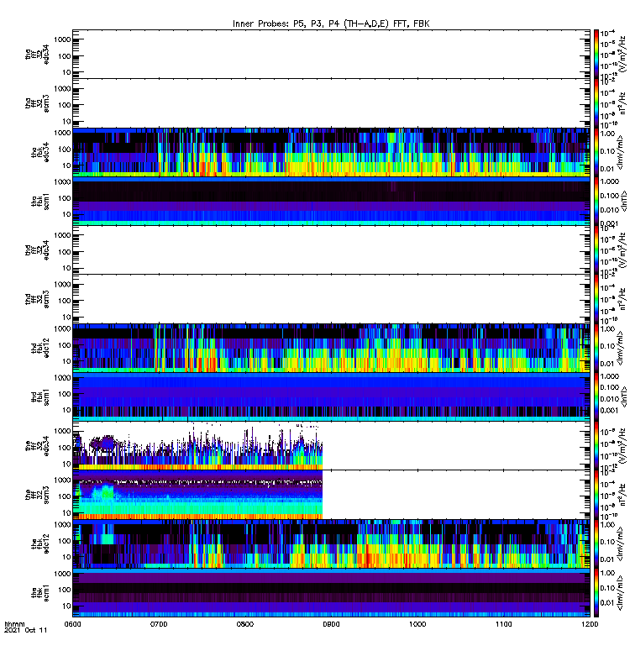The height and width of the screenshot is (672, 630).
Task: Click the the fff 32 scm3 spectrogram data
Action: [197, 495]
